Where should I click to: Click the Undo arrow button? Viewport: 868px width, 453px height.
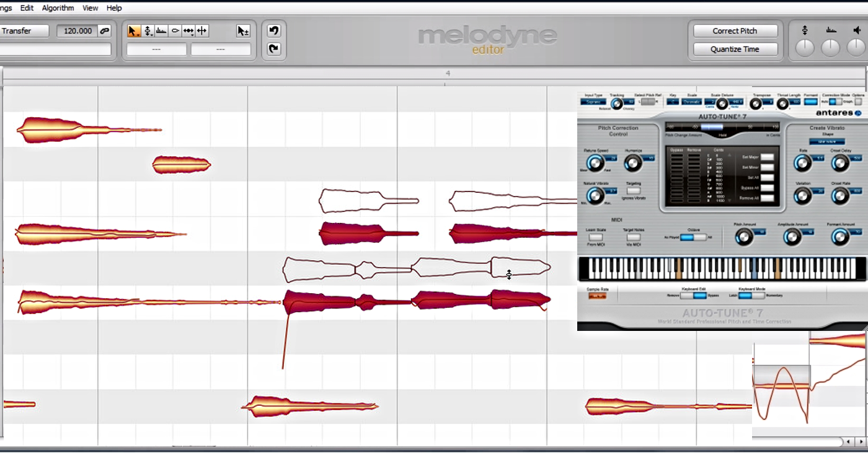(273, 30)
